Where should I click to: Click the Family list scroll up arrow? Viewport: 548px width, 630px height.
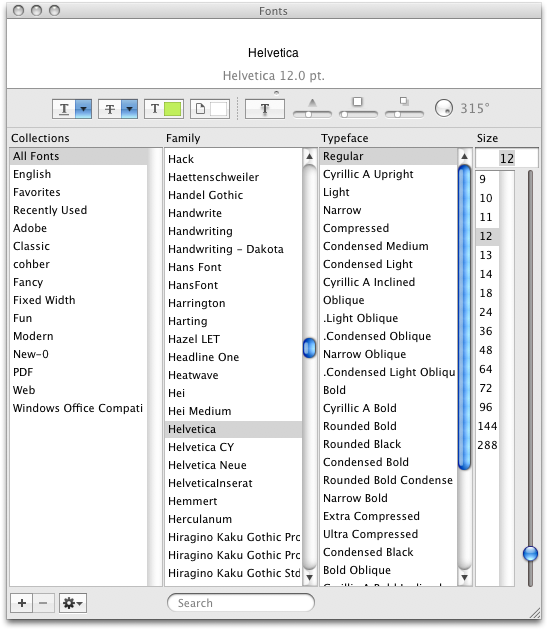point(309,156)
